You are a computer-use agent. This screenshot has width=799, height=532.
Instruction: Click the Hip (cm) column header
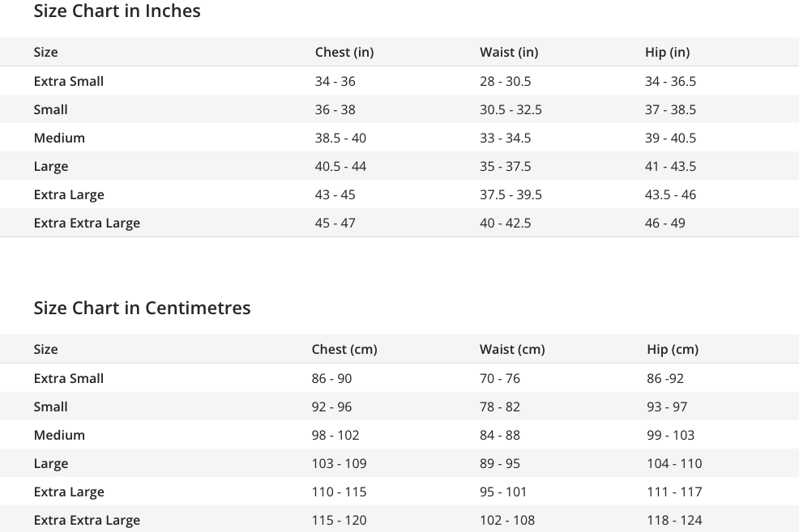(673, 349)
